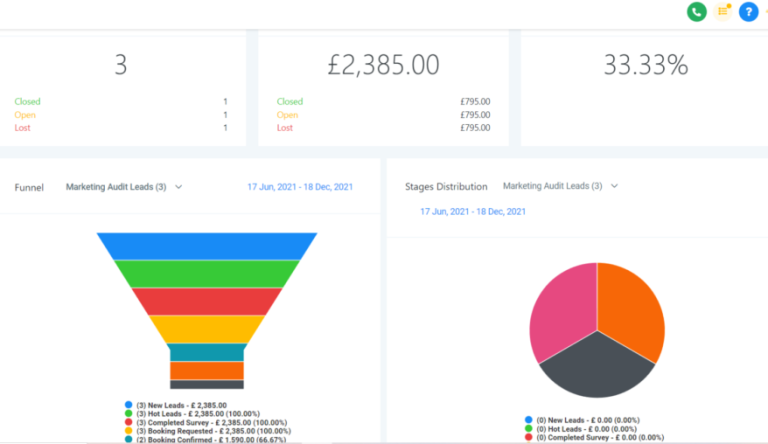
Task: Click the green funnel segment
Action: (x=207, y=274)
